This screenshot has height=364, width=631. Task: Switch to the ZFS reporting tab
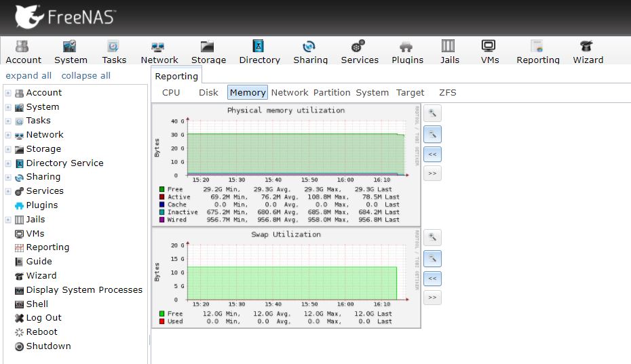(x=447, y=93)
